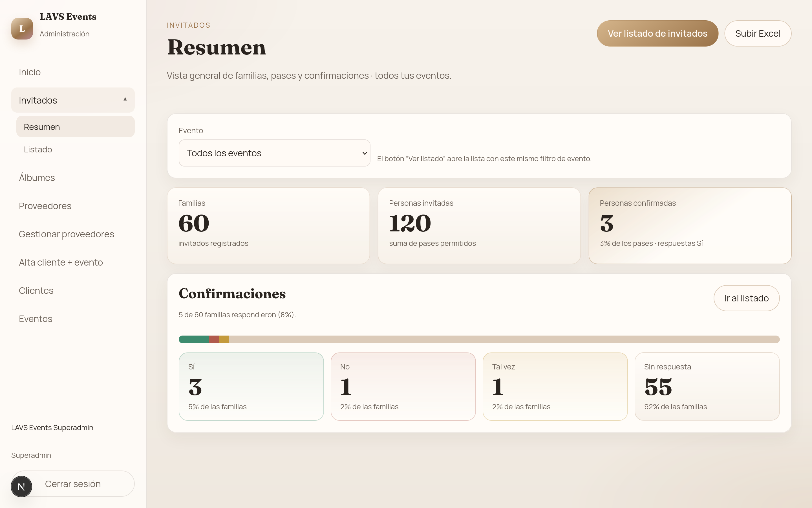The height and width of the screenshot is (508, 812).
Task: Click 'suma de pases permitidos' text
Action: (x=432, y=243)
